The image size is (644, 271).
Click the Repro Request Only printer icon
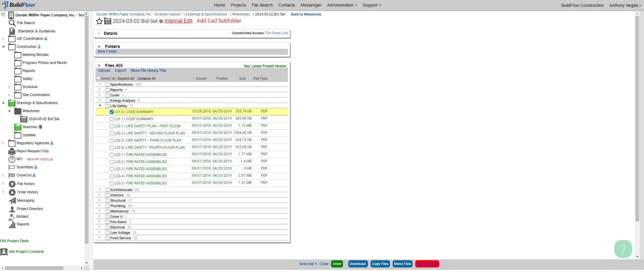click(12, 151)
